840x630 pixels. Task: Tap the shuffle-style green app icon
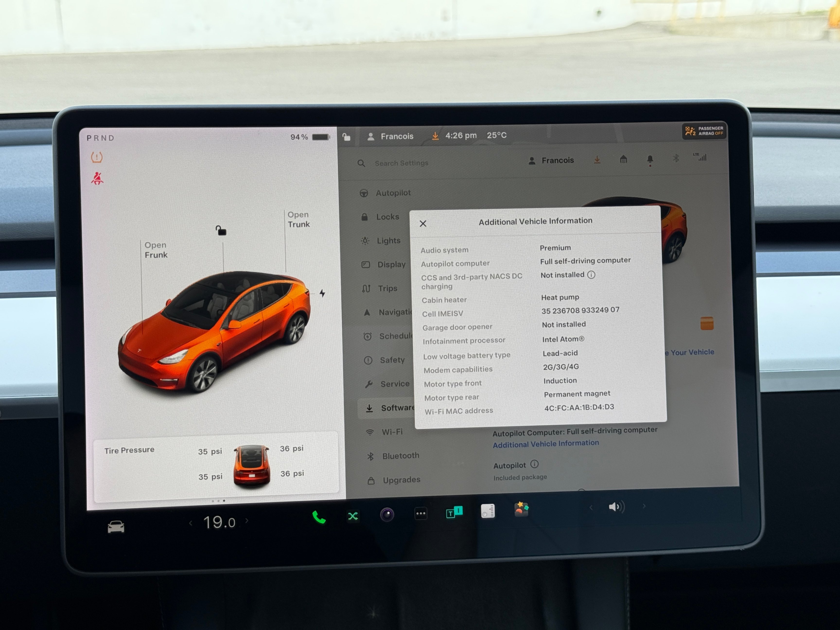point(353,516)
